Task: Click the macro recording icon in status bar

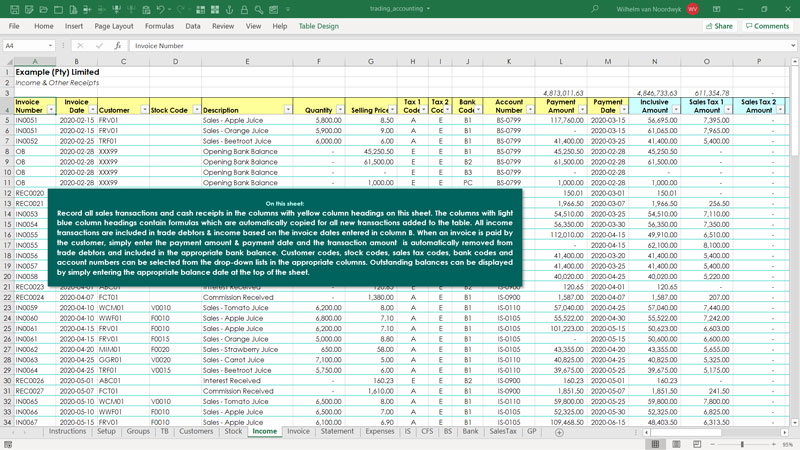Action: [x=8, y=444]
